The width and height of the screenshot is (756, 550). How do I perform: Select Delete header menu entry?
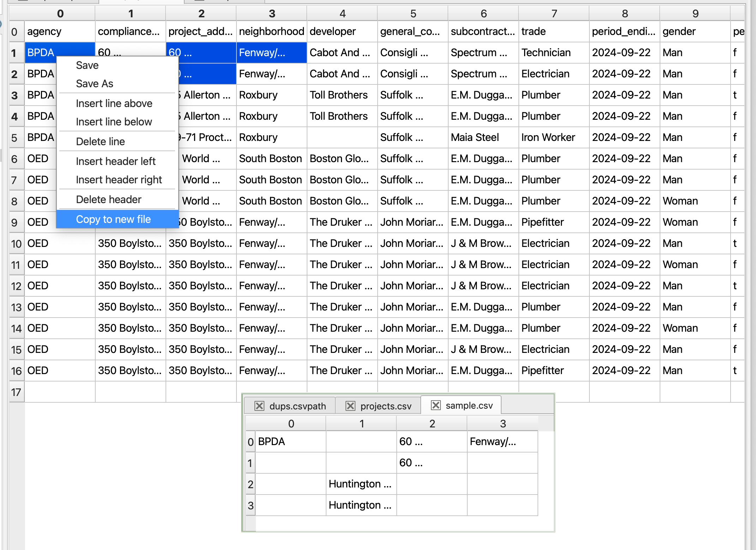click(108, 200)
